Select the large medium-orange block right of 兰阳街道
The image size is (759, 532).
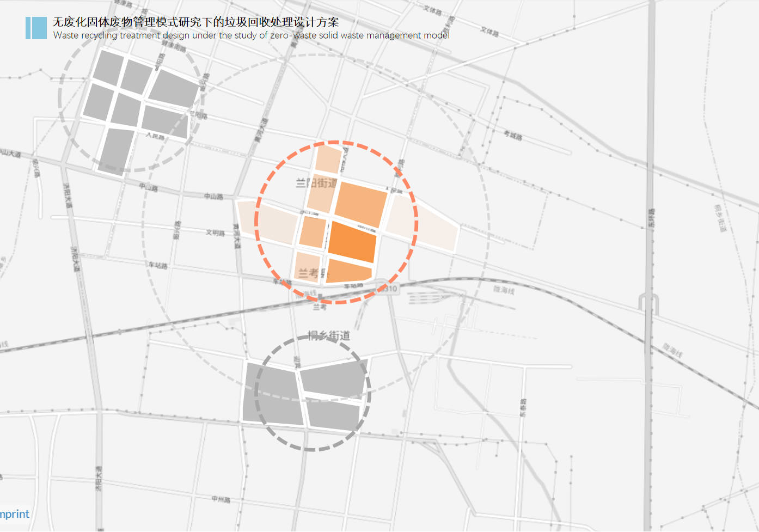point(360,204)
